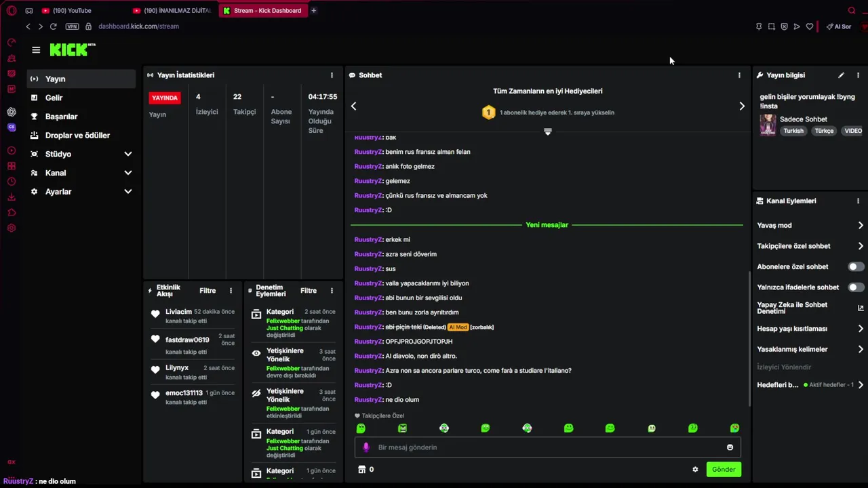Image resolution: width=868 pixels, height=488 pixels.
Task: Open the hamburger menu beside Kick logo
Action: click(x=36, y=50)
